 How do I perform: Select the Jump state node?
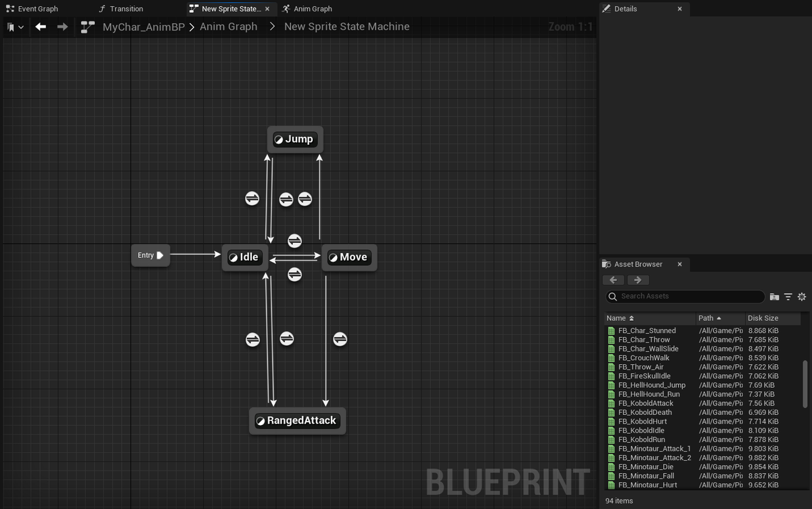tap(295, 139)
